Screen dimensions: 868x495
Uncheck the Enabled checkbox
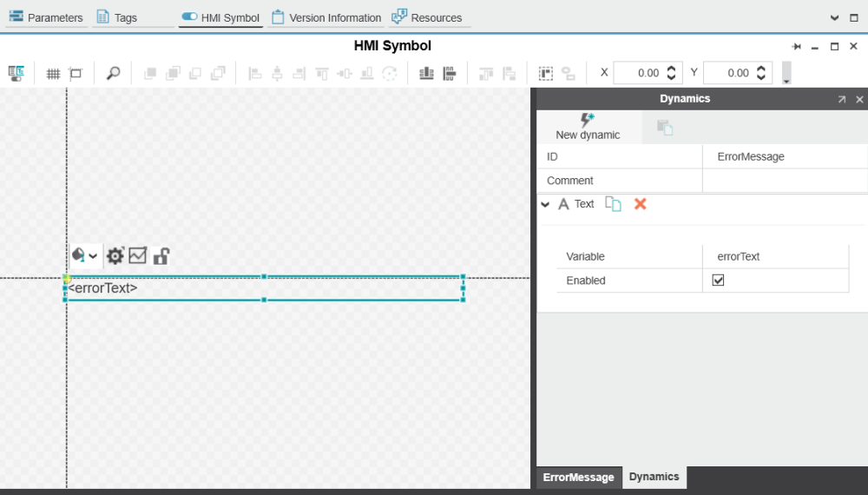[x=718, y=280]
